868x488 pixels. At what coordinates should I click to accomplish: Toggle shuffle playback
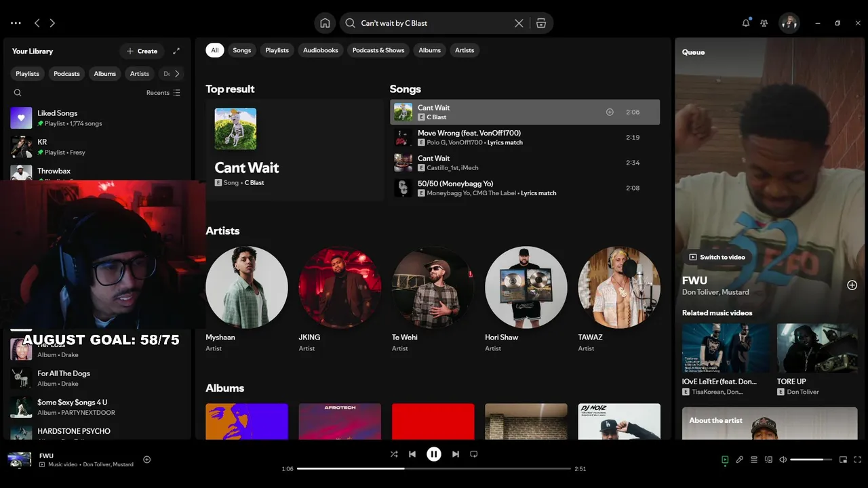click(x=394, y=454)
